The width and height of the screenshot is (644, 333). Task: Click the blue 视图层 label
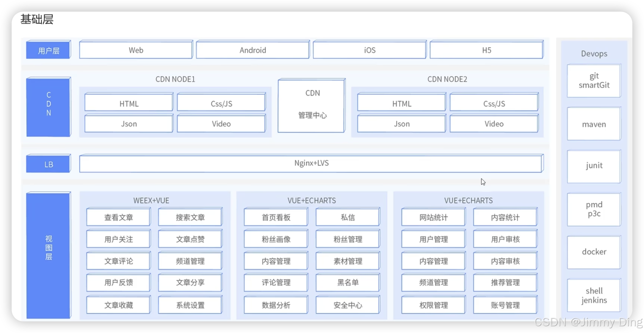(49, 255)
